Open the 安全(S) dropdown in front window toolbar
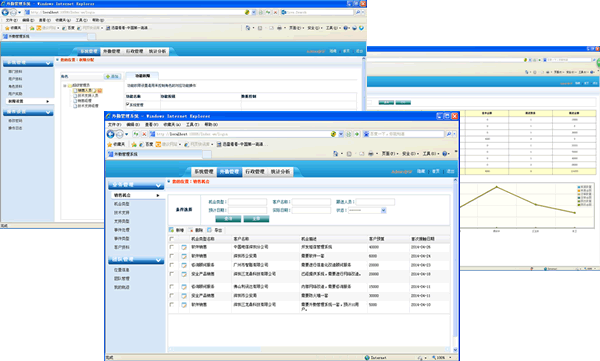600x361 pixels. coord(410,154)
